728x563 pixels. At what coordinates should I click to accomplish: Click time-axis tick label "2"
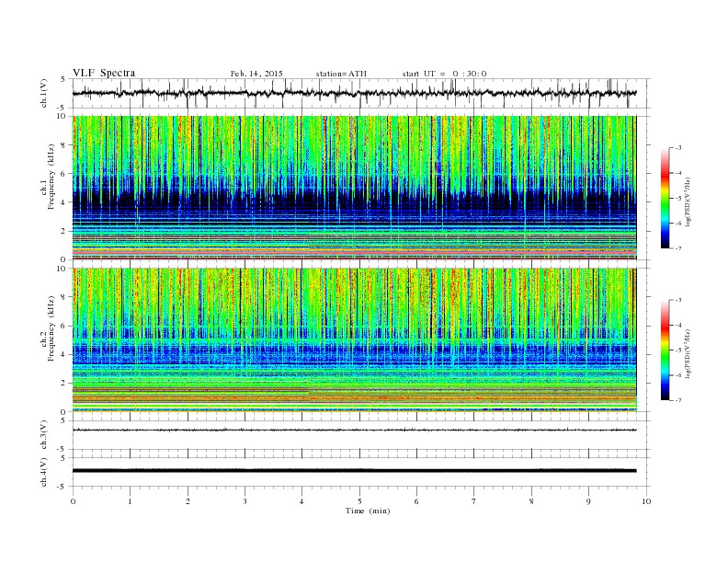[188, 501]
